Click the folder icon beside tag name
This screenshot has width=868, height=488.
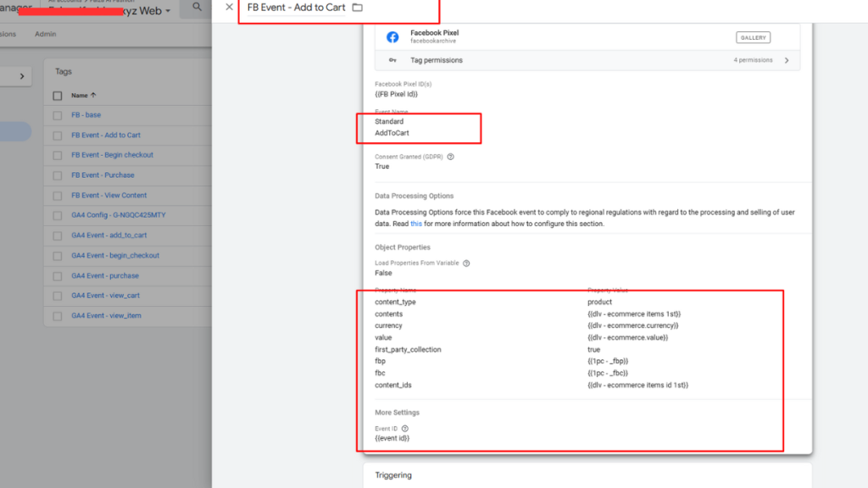358,7
